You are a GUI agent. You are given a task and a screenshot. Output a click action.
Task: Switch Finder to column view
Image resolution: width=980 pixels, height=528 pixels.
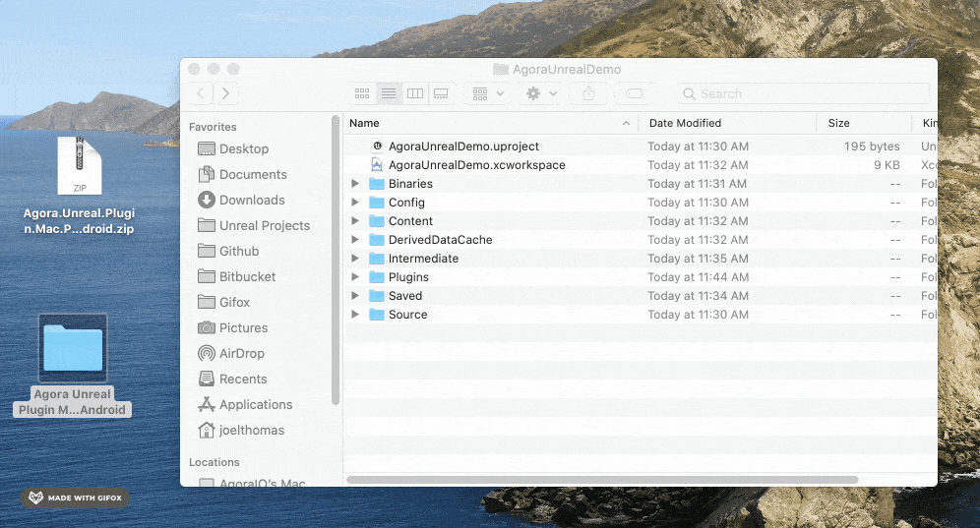[x=415, y=93]
